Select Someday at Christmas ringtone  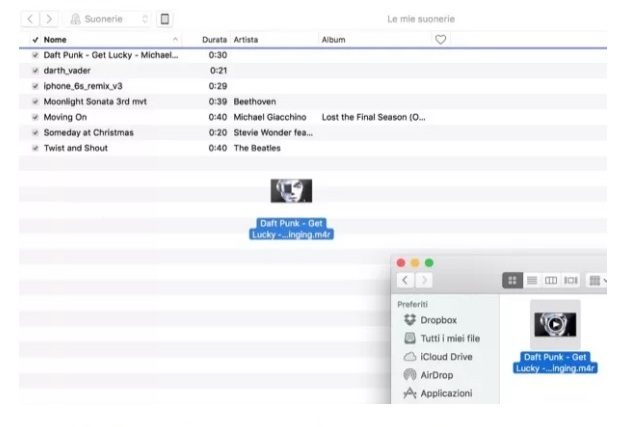[313, 133]
